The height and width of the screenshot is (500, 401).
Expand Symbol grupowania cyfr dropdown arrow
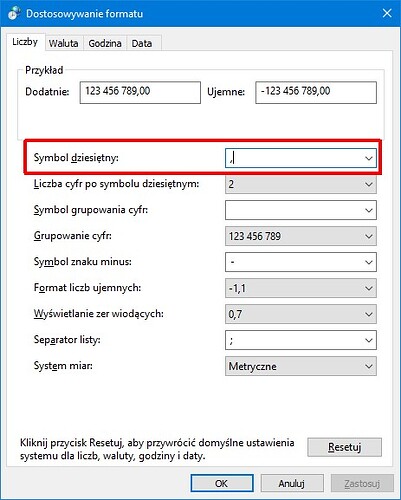369,210
